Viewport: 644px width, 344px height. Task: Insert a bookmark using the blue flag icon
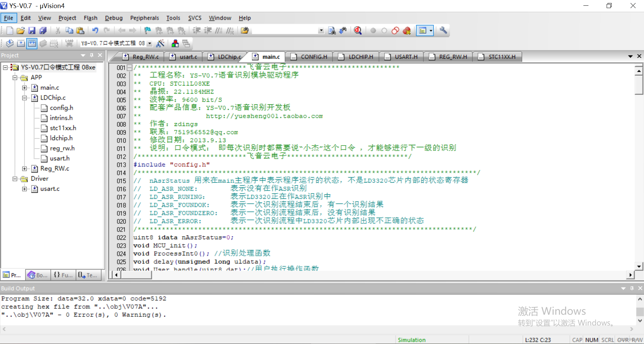147,31
